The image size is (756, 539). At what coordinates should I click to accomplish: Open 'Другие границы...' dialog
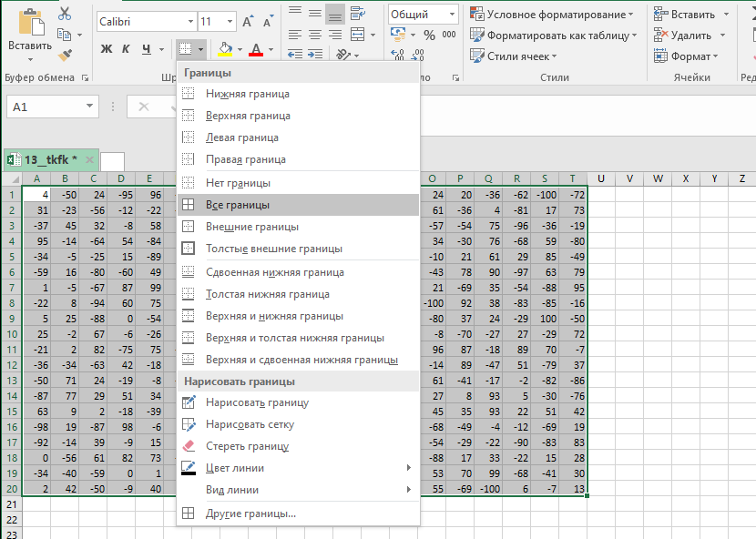pos(250,514)
